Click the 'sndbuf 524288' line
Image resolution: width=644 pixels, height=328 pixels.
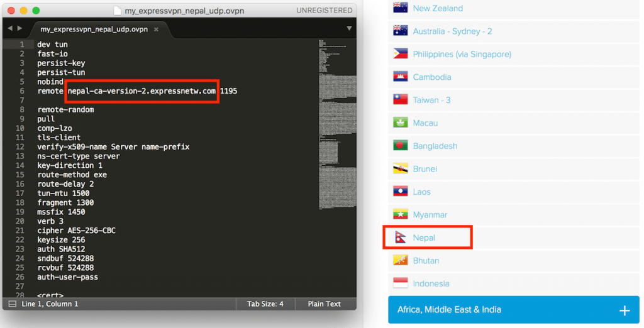65,259
